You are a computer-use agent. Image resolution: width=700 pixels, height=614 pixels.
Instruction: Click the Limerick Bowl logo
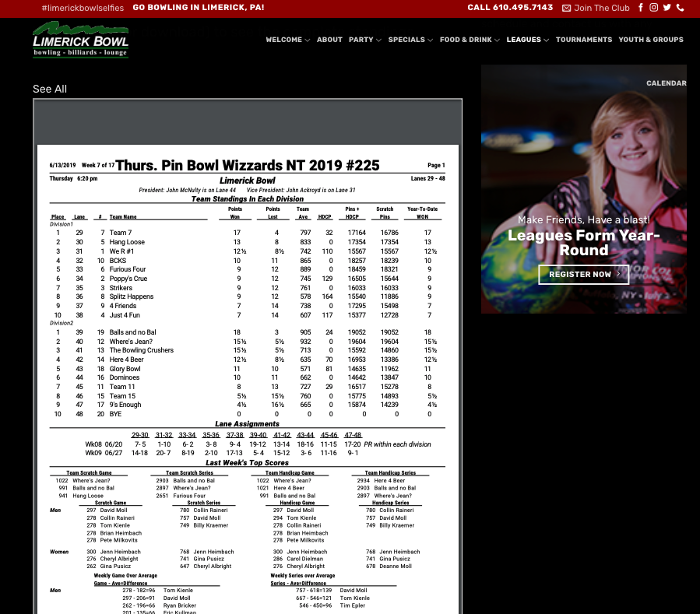(x=80, y=40)
